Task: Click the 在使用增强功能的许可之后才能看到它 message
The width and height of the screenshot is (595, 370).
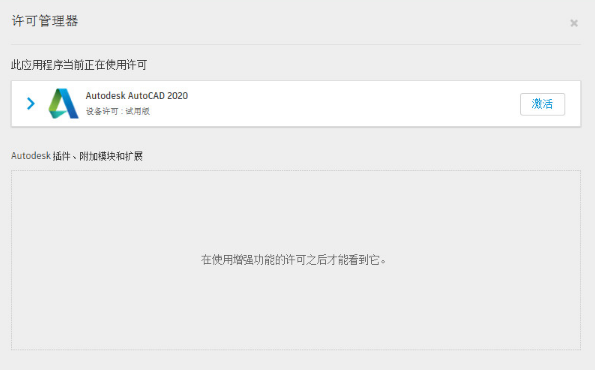Action: point(293,260)
